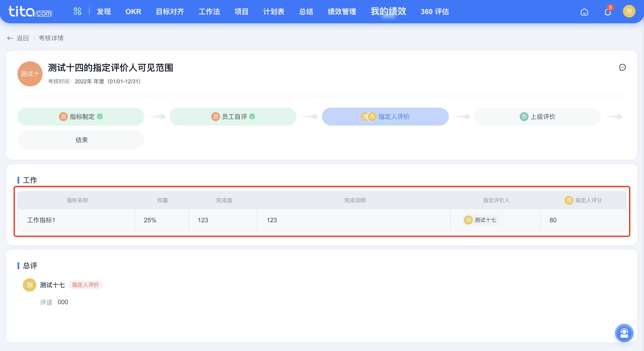Click the 指标名称 column header

(x=77, y=201)
